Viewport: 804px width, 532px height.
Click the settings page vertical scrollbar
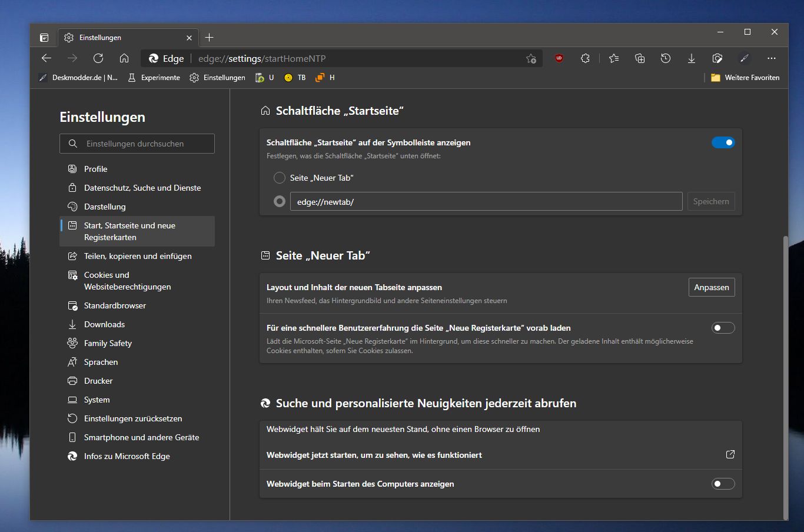tap(785, 377)
